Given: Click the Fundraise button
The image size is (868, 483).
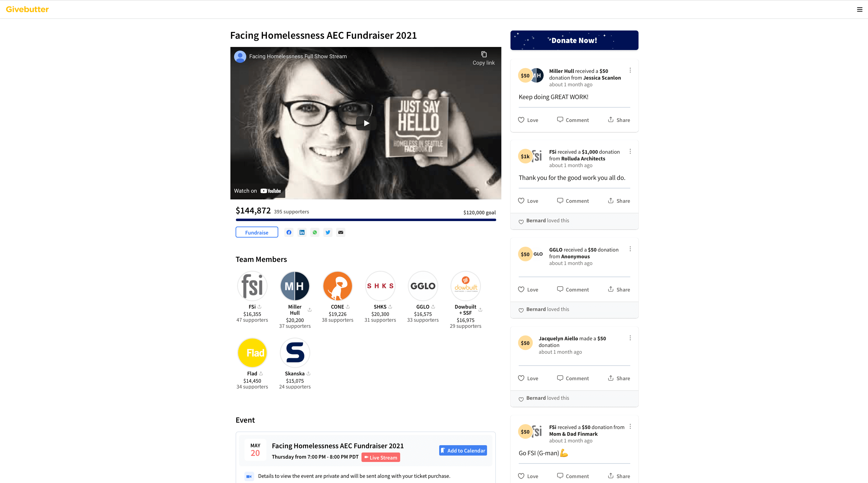Looking at the screenshot, I should tap(257, 232).
